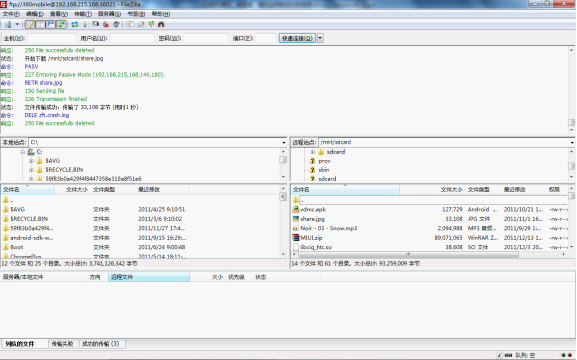Viewport: 577px width, 360px height.
Task: Toggle message log display
Action: click(30, 25)
